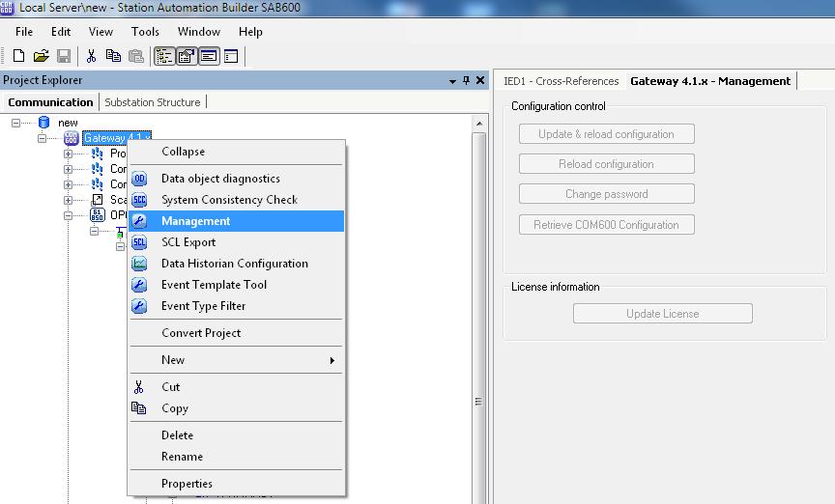Click Update & reload configuration button

607,134
